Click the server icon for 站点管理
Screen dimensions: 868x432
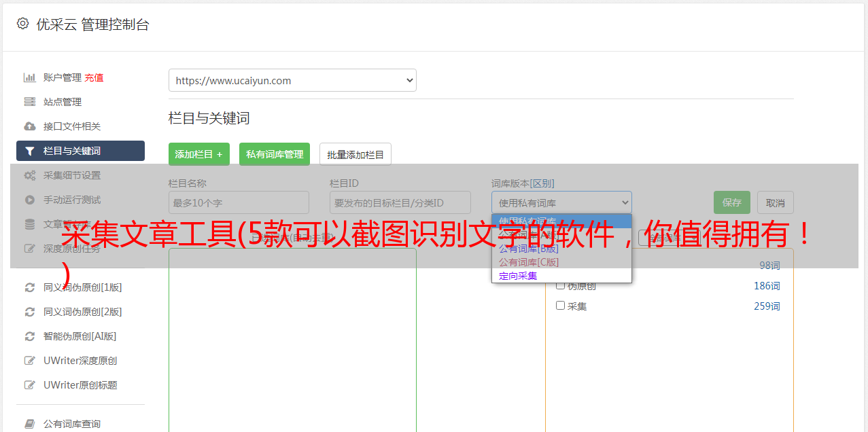pos(29,102)
